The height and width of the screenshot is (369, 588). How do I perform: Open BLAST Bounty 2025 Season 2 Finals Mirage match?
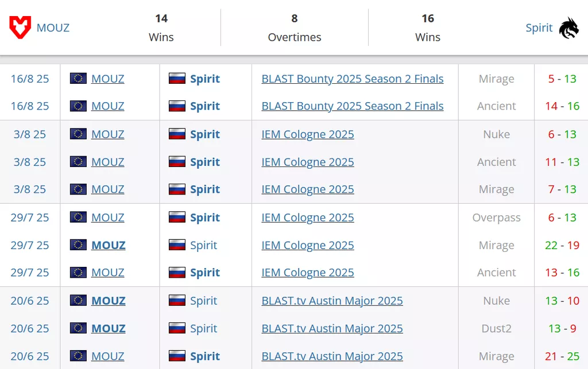click(352, 79)
